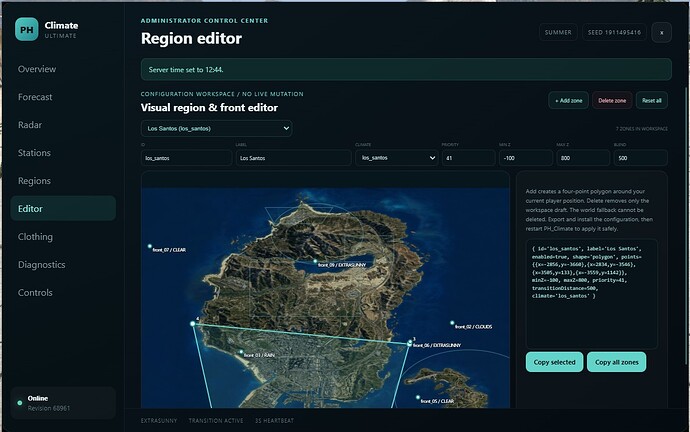Close the control center panel
The width and height of the screenshot is (690, 432).
tap(661, 33)
